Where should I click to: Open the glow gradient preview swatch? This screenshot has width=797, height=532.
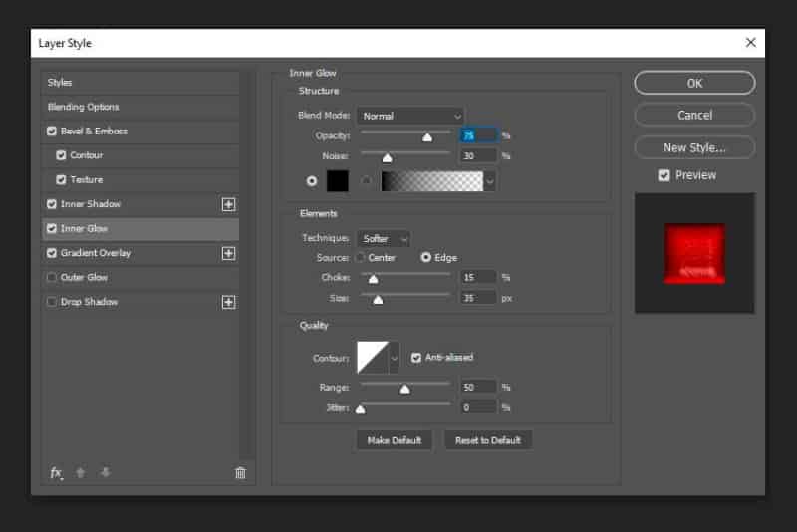432,181
